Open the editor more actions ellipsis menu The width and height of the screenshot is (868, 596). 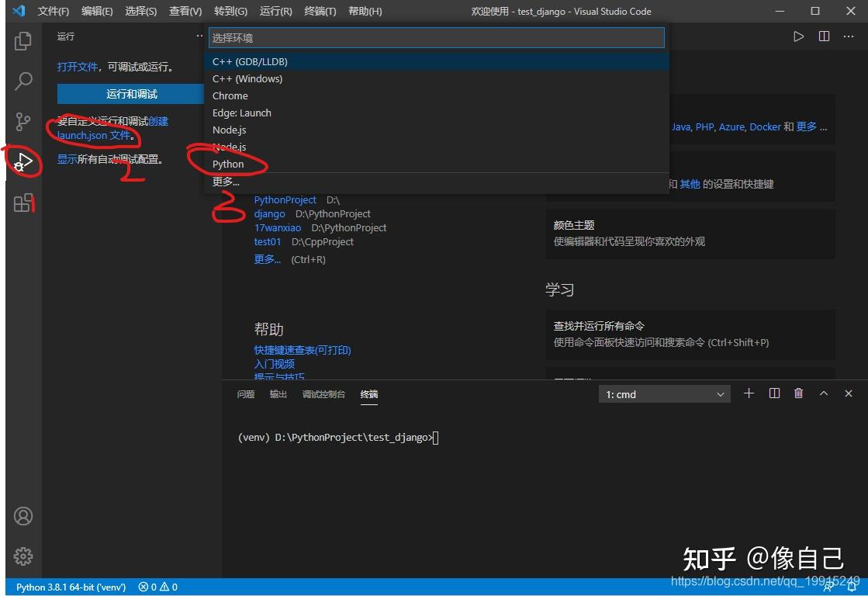pos(850,36)
